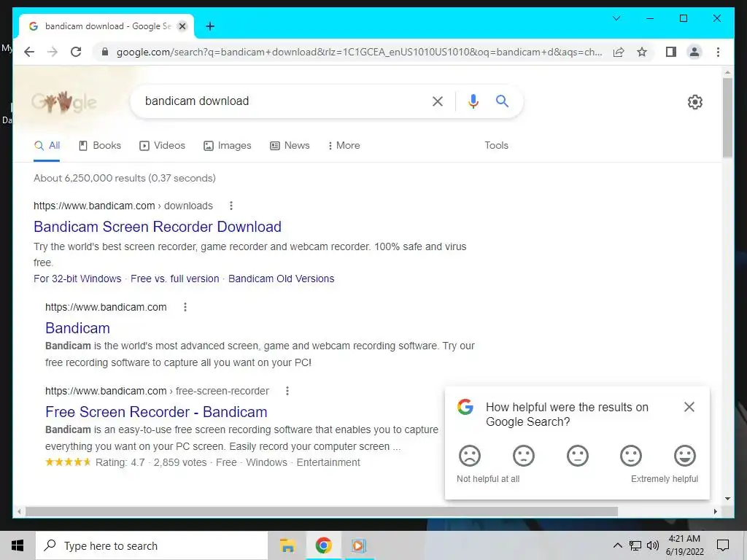747x560 pixels.
Task: Choose the second slightly sad face
Action: 524,456
